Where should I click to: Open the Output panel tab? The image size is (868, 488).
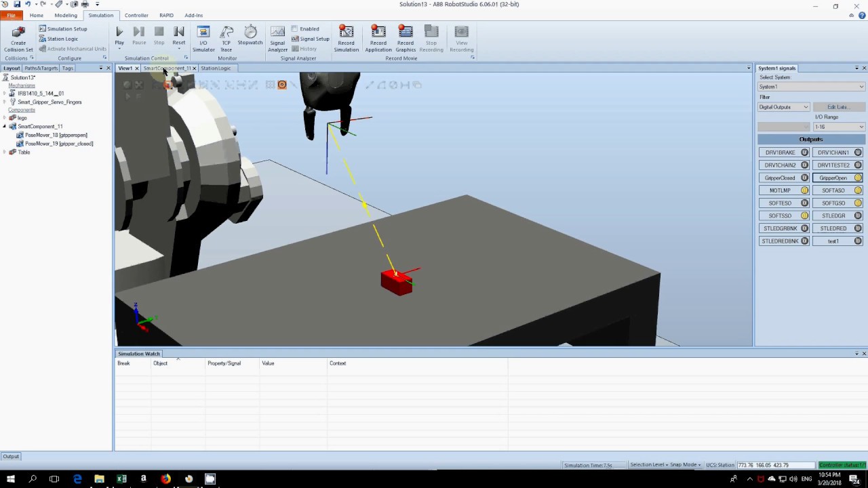point(11,456)
